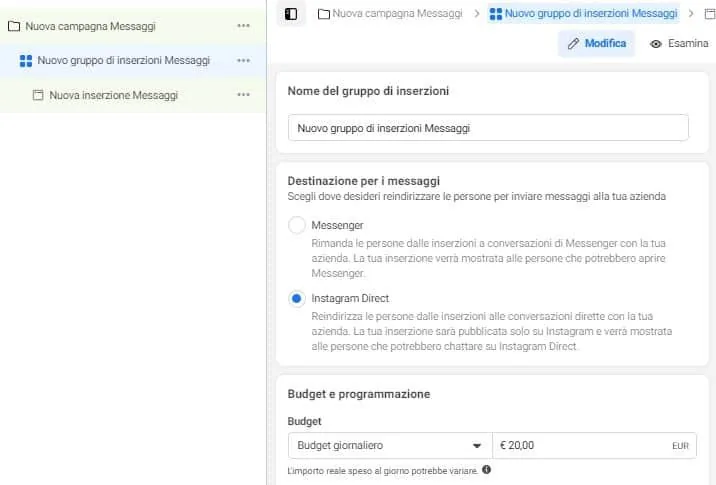This screenshot has width=716, height=485.
Task: Click the EUR currency label
Action: click(680, 446)
